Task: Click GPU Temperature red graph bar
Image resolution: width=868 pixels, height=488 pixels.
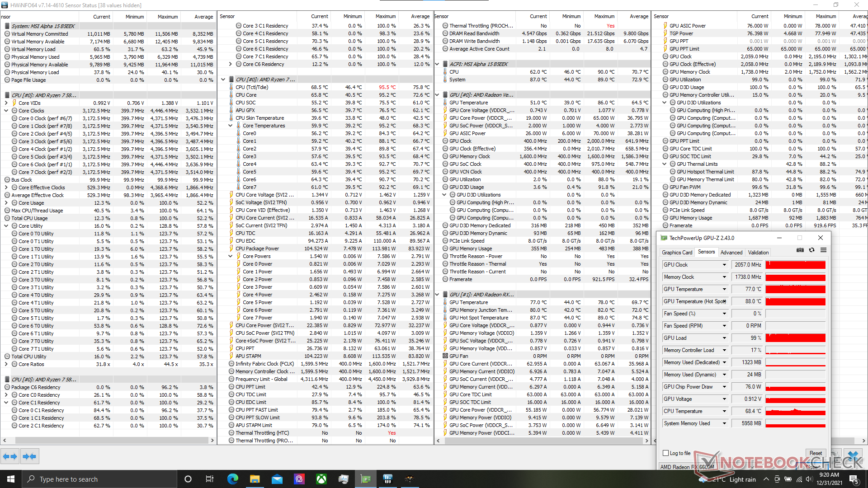Action: [795, 289]
